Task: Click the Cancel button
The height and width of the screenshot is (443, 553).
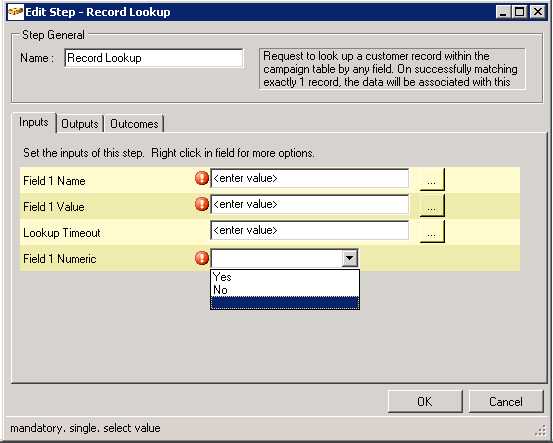Action: click(x=506, y=401)
